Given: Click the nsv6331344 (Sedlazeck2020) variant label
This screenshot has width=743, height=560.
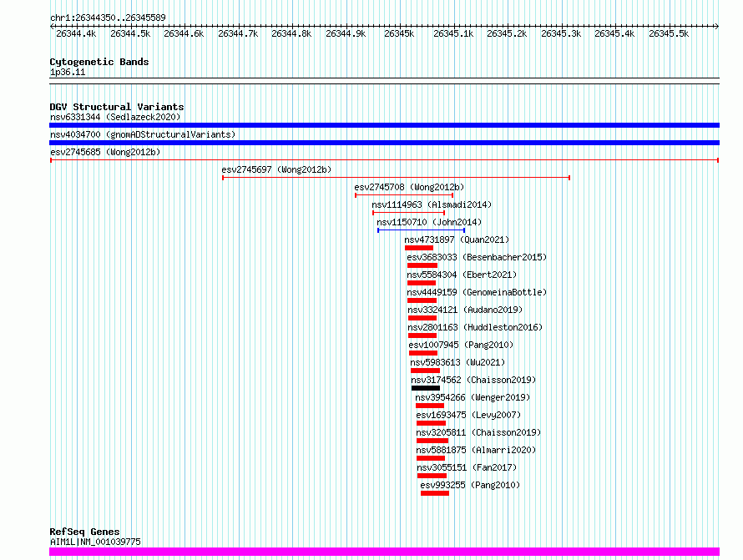Looking at the screenshot, I should coord(115,117).
